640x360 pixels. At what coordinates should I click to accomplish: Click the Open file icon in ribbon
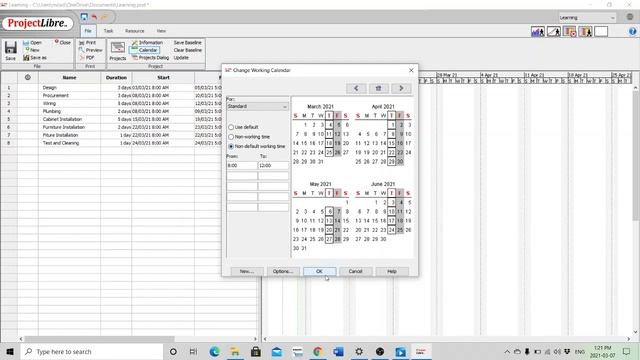(x=26, y=42)
